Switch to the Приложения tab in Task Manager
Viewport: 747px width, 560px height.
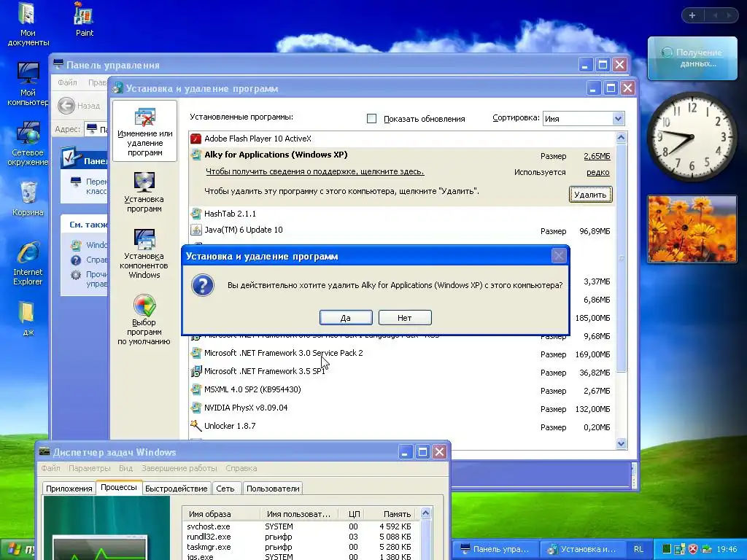point(69,489)
